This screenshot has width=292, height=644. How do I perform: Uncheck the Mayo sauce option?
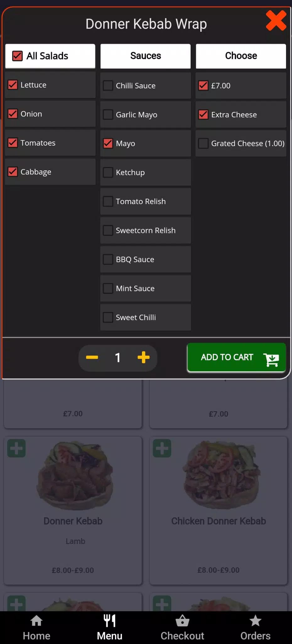(108, 143)
